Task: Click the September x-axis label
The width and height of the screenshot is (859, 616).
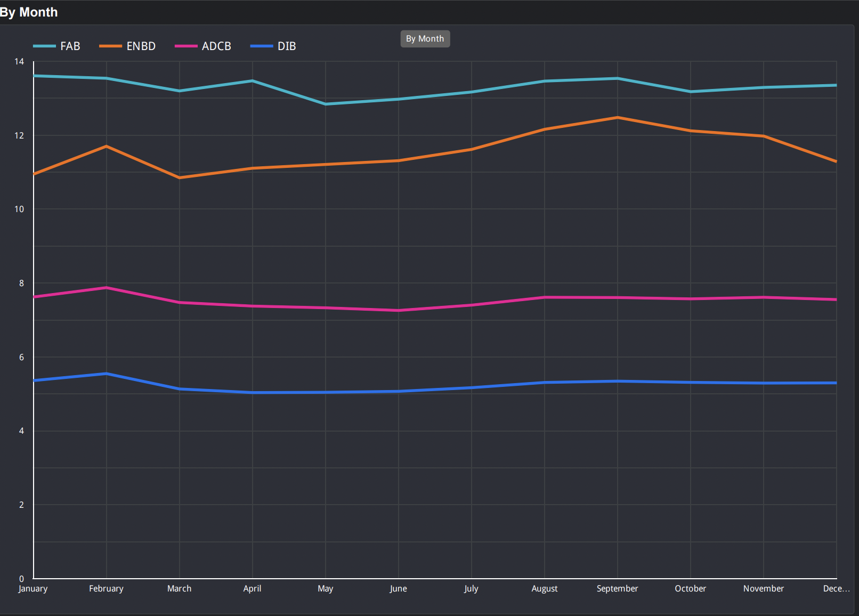Action: pyautogui.click(x=617, y=589)
